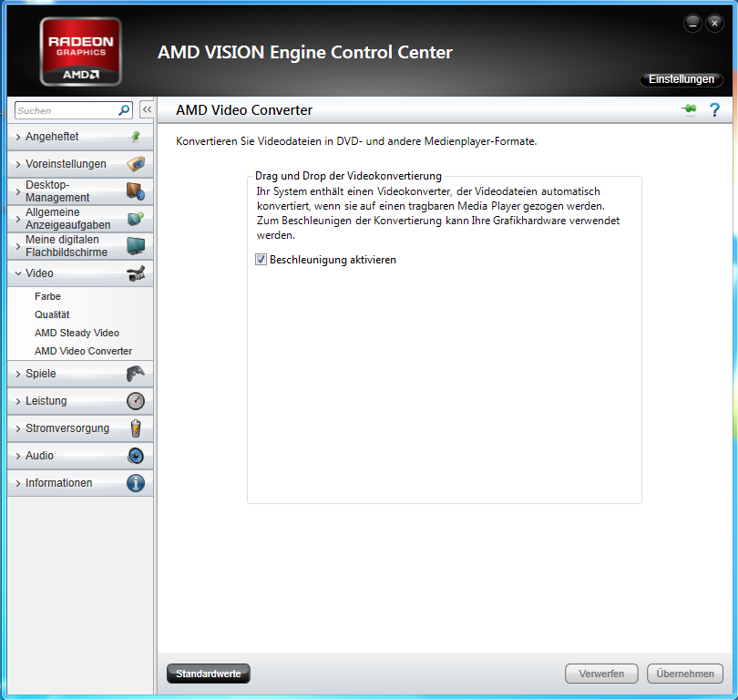Screen dimensions: 738x700
Task: Click the Informationen info icon
Action: [x=136, y=483]
